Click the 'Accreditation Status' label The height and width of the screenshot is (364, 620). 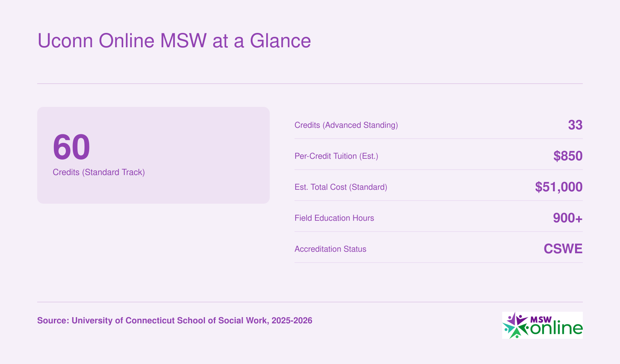click(x=330, y=249)
